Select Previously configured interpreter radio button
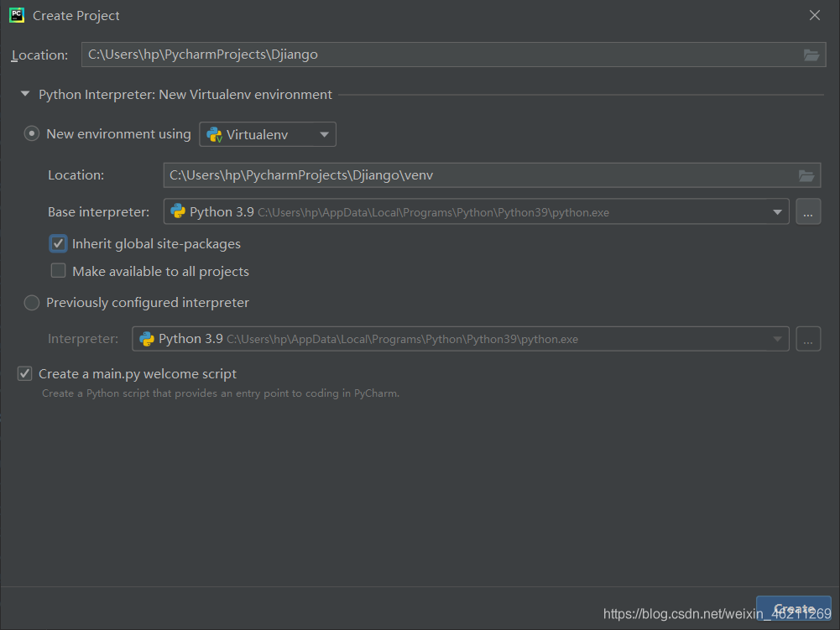This screenshot has height=630, width=840. pos(32,303)
